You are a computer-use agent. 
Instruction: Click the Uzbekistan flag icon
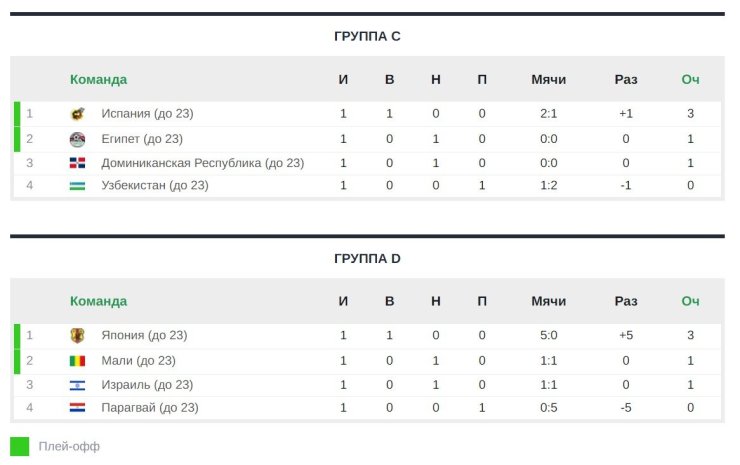pyautogui.click(x=77, y=186)
